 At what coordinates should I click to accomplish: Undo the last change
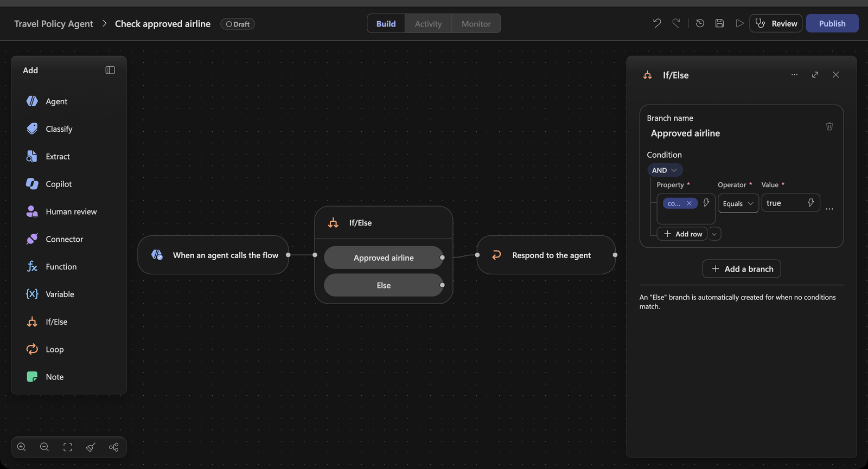657,23
